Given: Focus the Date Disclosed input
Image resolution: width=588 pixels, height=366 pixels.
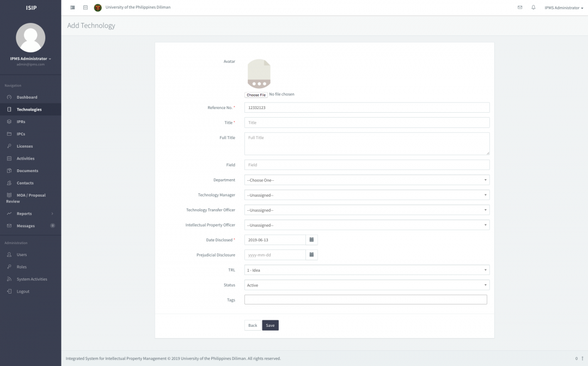Looking at the screenshot, I should tap(275, 240).
